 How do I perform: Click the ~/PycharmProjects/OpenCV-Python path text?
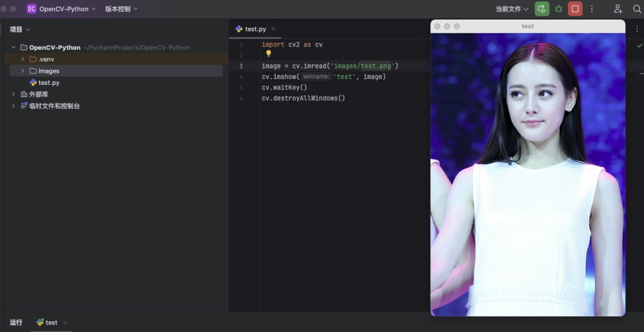point(136,47)
